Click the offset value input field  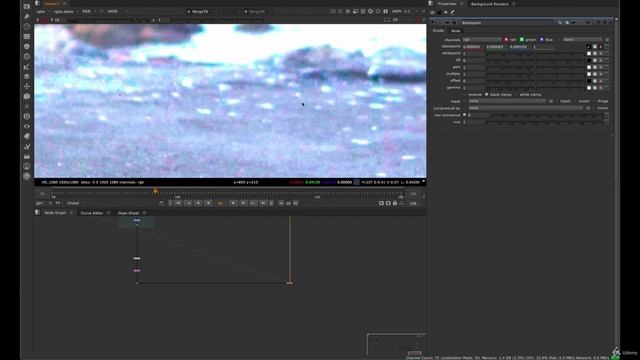pyautogui.click(x=473, y=81)
